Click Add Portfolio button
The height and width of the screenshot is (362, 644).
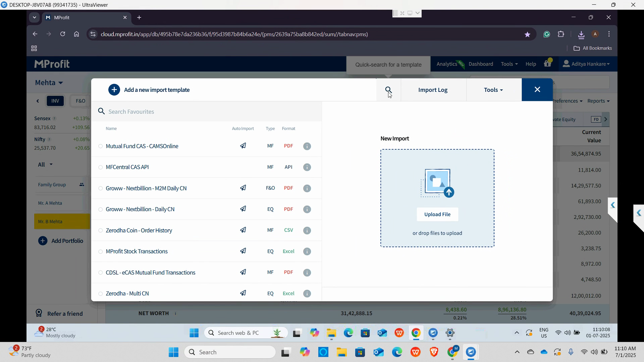click(x=61, y=241)
